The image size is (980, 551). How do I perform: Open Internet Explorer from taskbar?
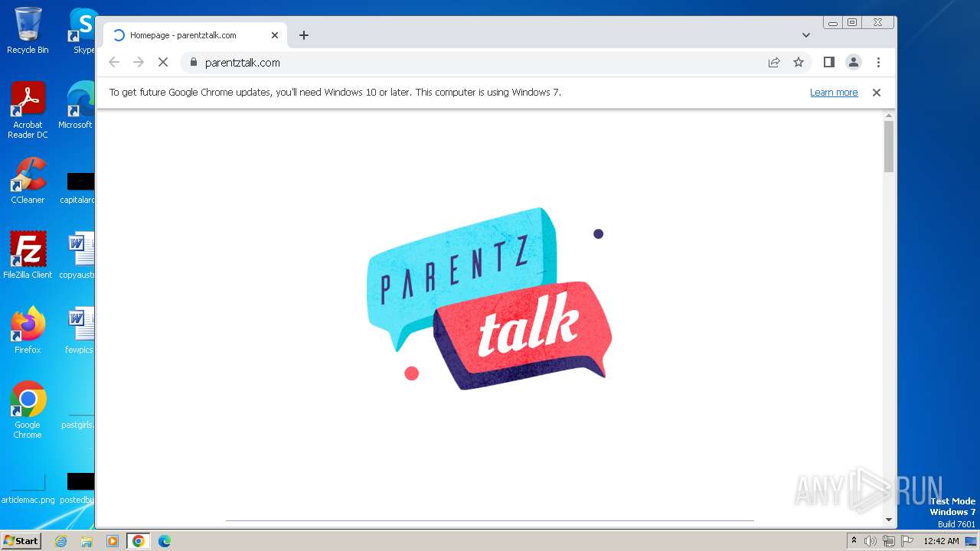coord(61,541)
